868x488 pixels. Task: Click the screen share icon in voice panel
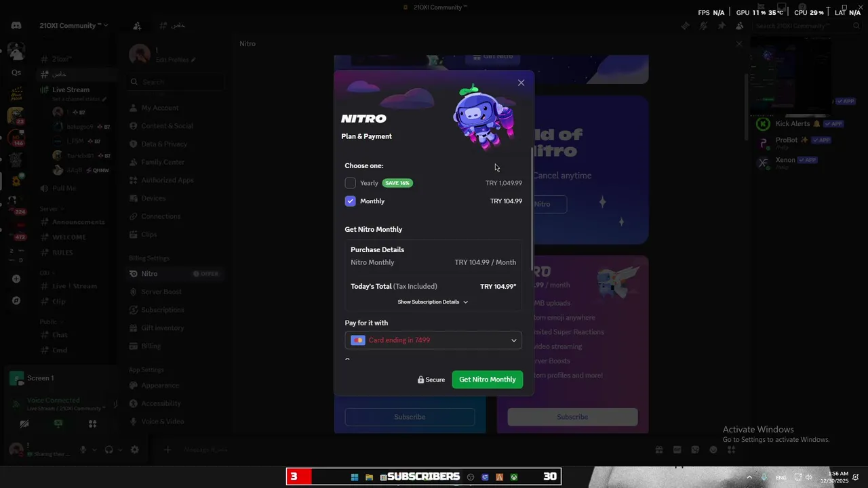coord(58,424)
